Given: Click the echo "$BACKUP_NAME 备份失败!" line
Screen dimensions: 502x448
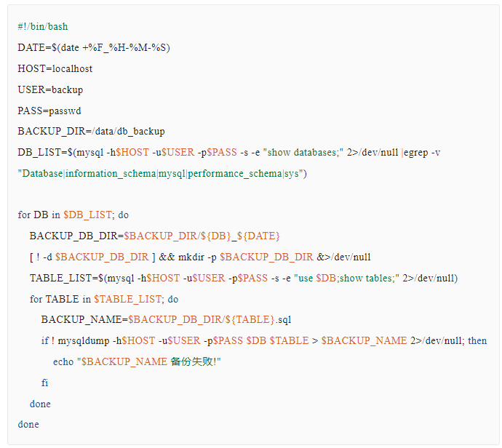Looking at the screenshot, I should pos(137,362).
